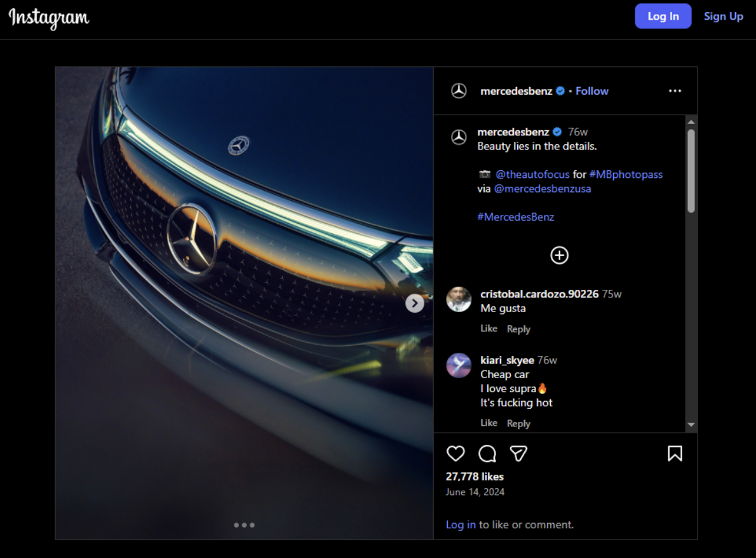Share post using paper plane icon

coord(519,453)
